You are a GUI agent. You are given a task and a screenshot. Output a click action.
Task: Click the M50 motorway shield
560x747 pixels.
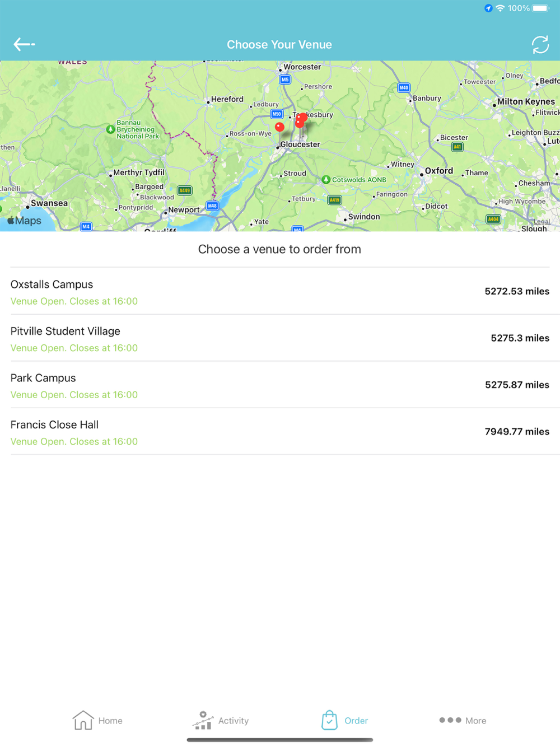tap(277, 114)
